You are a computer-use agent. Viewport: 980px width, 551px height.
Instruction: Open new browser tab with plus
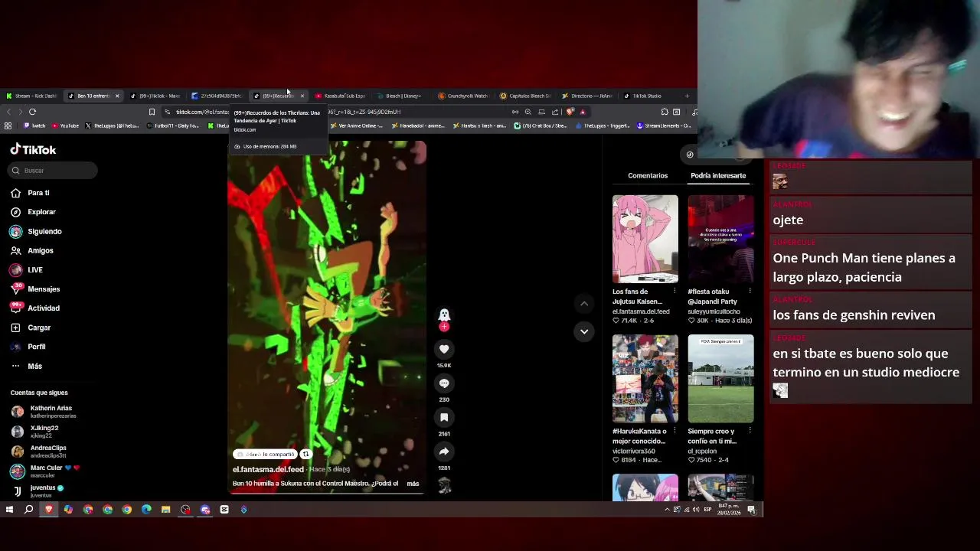click(x=687, y=96)
